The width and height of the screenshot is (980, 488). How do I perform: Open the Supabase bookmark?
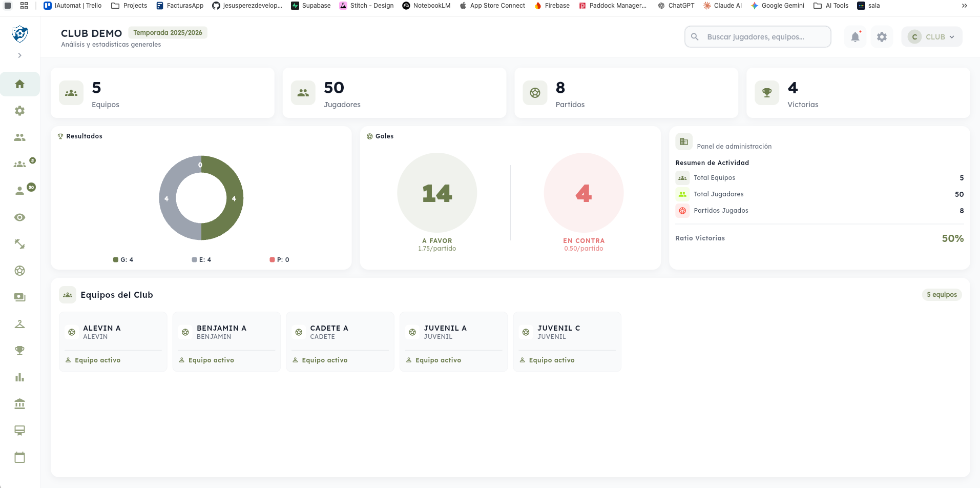pos(310,6)
